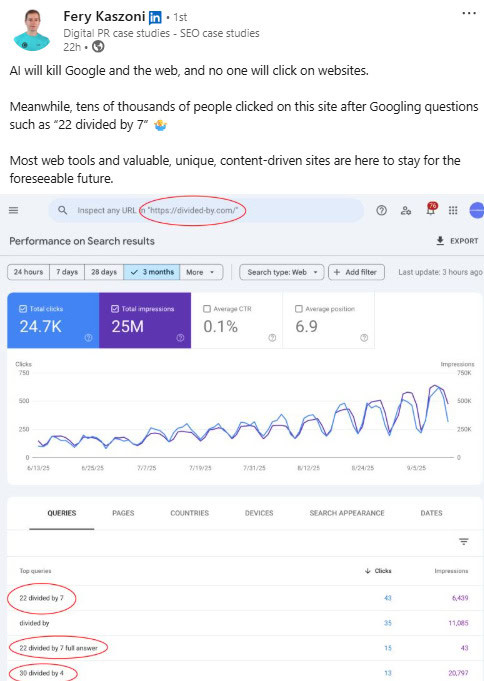The image size is (484, 681).
Task: Switch to the Pages tab
Action: [123, 513]
